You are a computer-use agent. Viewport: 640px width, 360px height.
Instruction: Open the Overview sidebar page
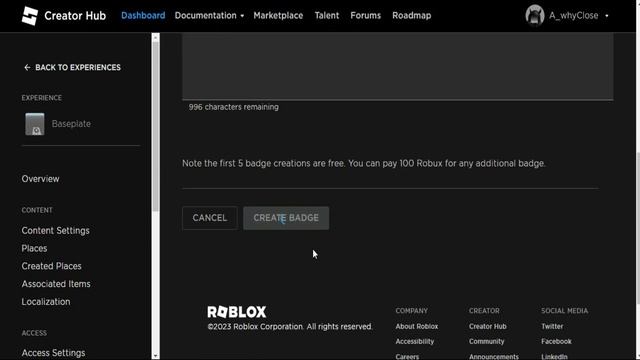point(40,179)
